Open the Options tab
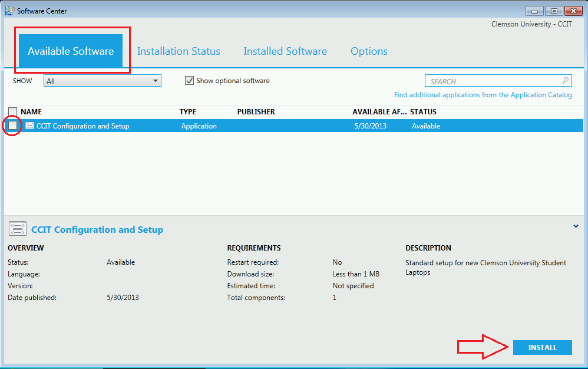The width and height of the screenshot is (588, 369). coord(369,51)
